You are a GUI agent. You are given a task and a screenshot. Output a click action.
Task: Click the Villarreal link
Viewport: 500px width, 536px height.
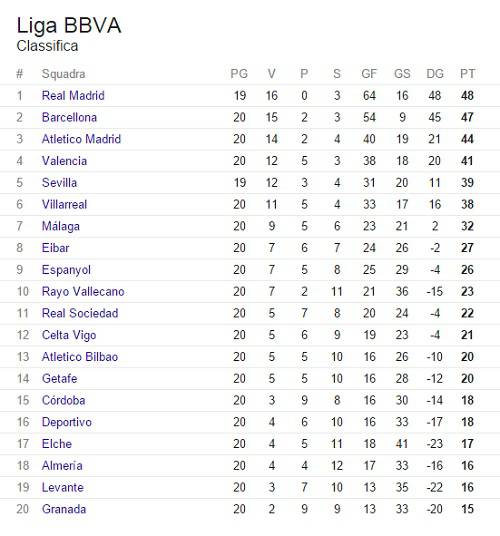pos(64,204)
